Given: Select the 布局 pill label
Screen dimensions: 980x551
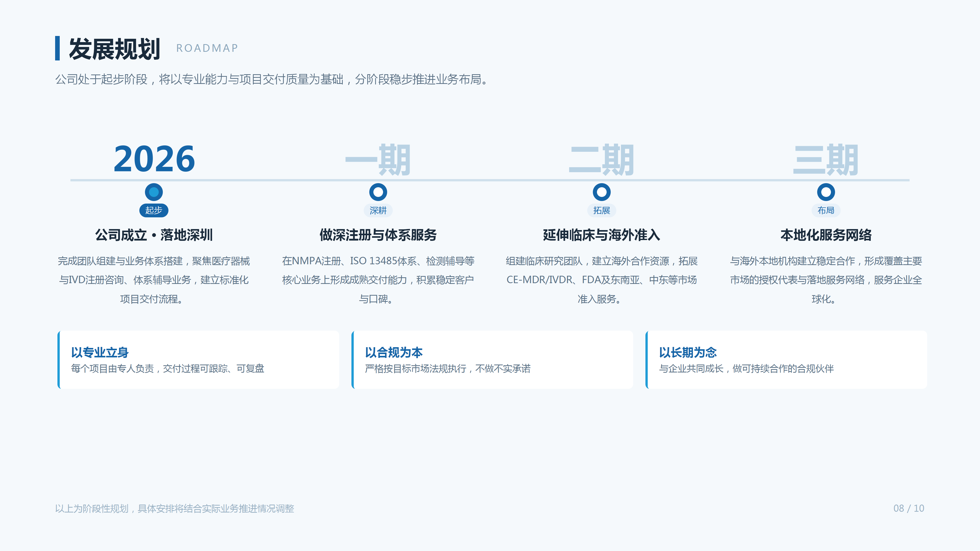Looking at the screenshot, I should pos(826,210).
